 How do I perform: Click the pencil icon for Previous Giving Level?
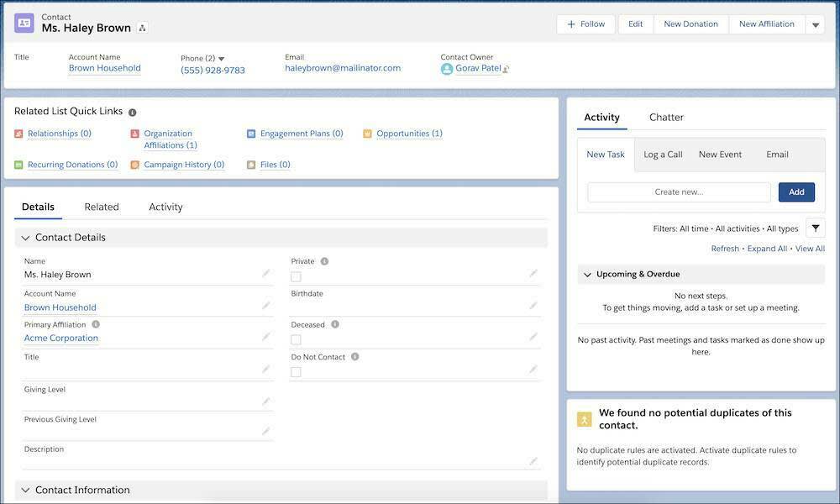point(265,432)
